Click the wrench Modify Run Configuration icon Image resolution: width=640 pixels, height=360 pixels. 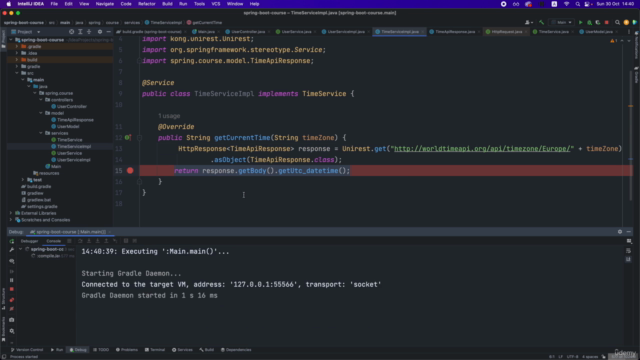pos(12,250)
